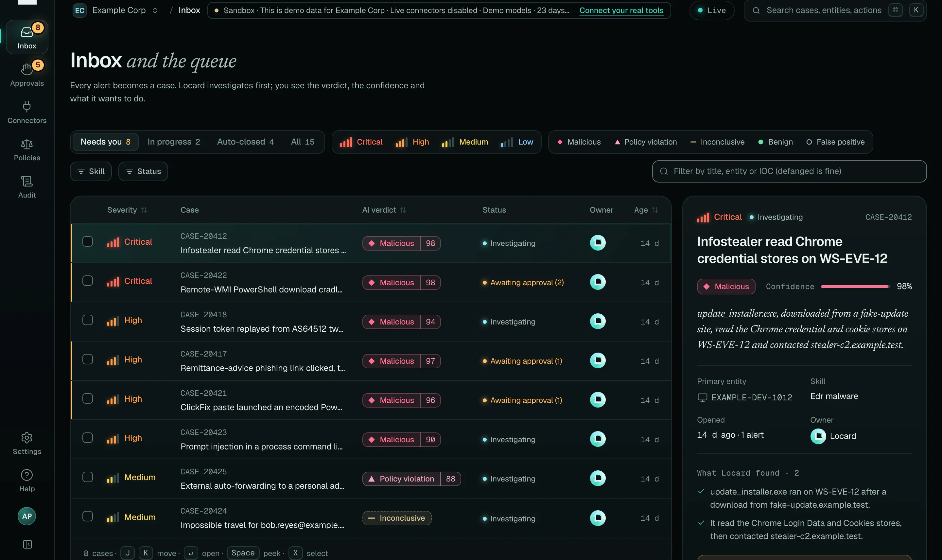Click the Connect your real tools link
Viewport: 942px width, 560px height.
point(621,10)
